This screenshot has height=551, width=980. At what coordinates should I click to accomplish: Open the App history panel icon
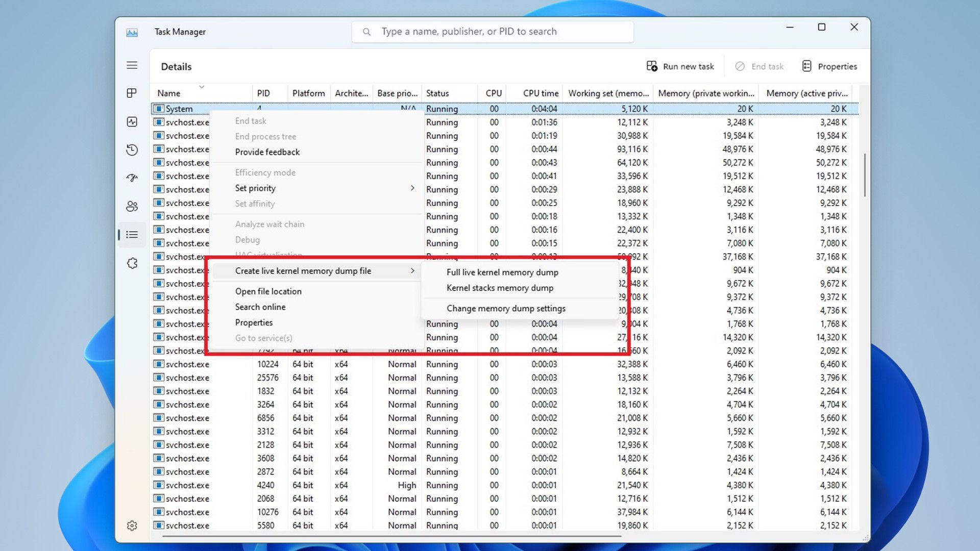click(x=132, y=149)
